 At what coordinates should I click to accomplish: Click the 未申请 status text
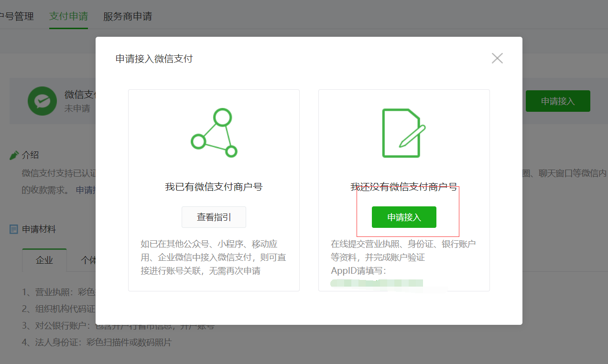(x=77, y=108)
